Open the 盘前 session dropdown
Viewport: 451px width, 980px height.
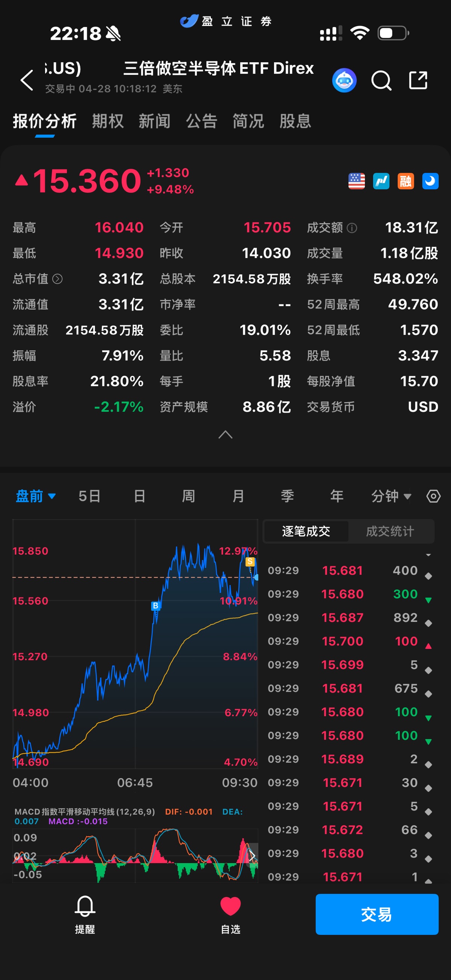[x=36, y=496]
